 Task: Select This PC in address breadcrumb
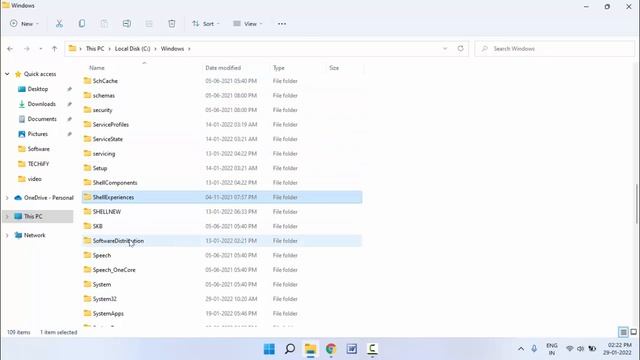pyautogui.click(x=95, y=49)
